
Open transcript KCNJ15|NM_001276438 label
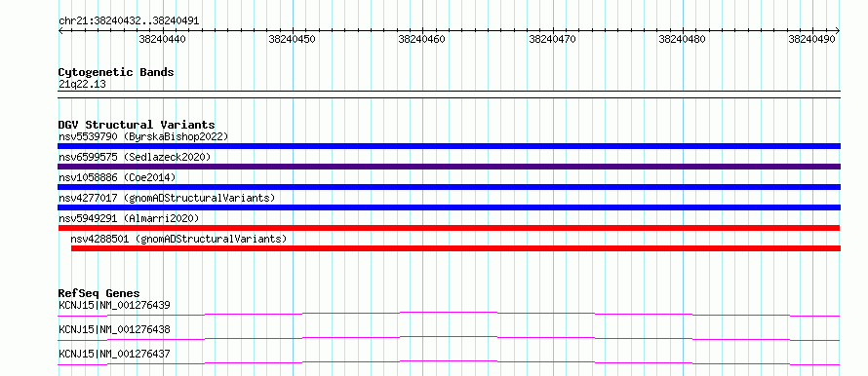click(114, 329)
